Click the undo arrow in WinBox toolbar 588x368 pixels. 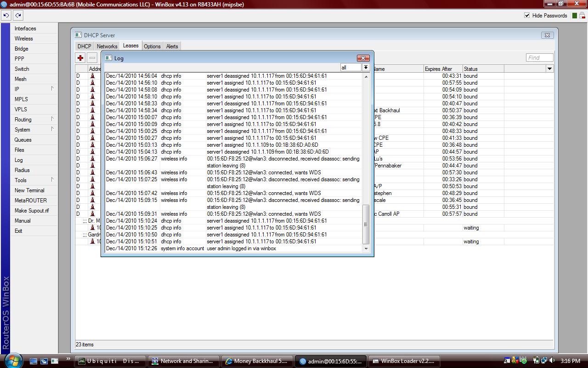click(x=6, y=15)
